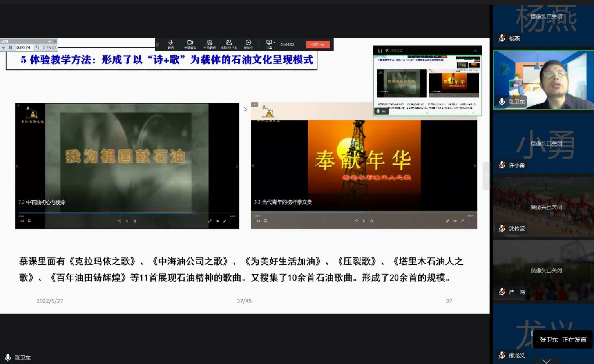
Task: Pause the slideshow recording timer
Action: (11, 47)
